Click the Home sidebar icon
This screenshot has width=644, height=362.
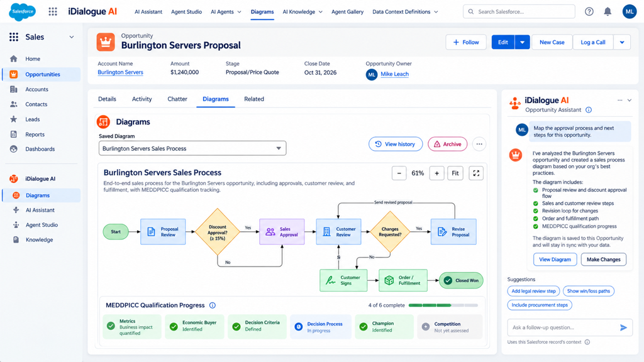pos(14,58)
